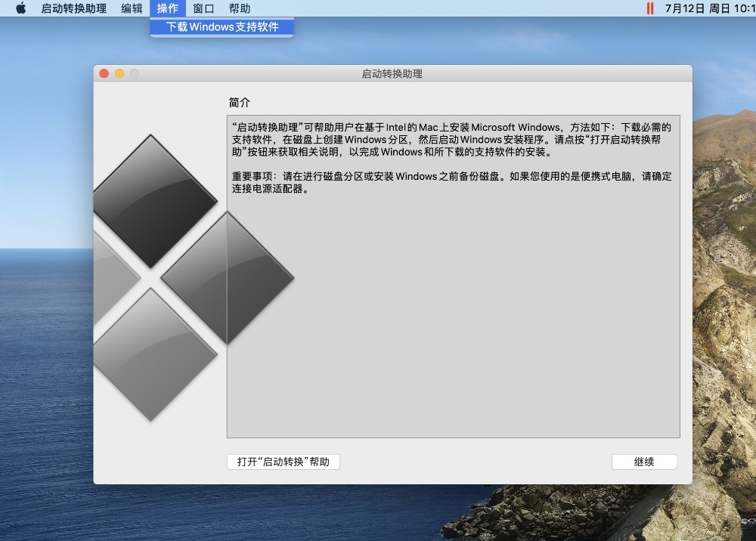Image resolution: width=756 pixels, height=541 pixels.
Task: Close the 操作 menu in menu bar
Action: pyautogui.click(x=168, y=8)
